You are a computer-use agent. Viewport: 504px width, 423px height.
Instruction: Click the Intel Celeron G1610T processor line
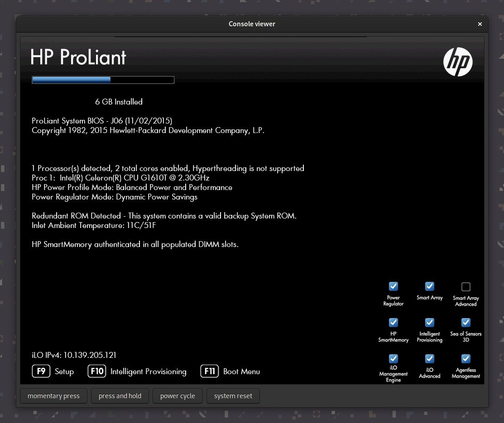[120, 178]
